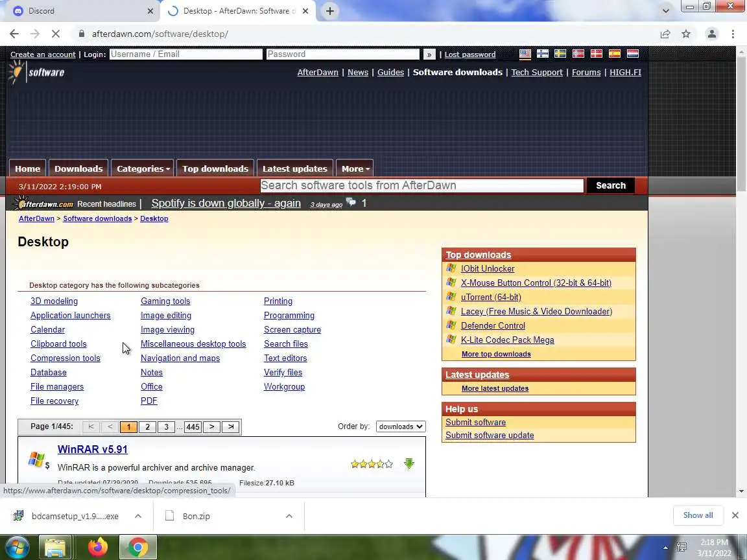
Task: Click the address bar URL
Action: [x=160, y=34]
